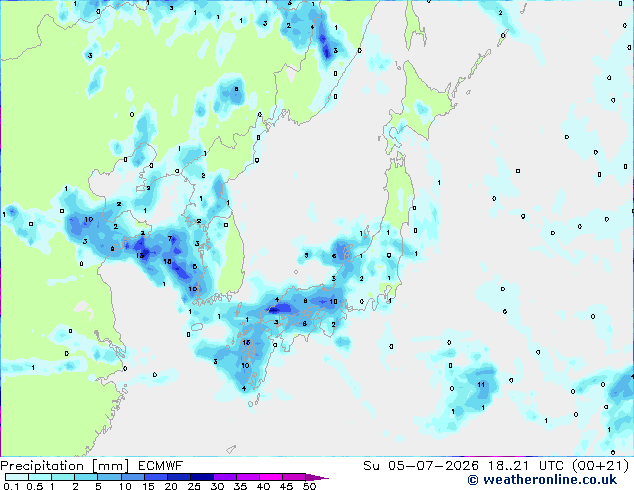The width and height of the screenshot is (634, 490).
Task: Click the '20' legend scale label
Action: (x=171, y=486)
